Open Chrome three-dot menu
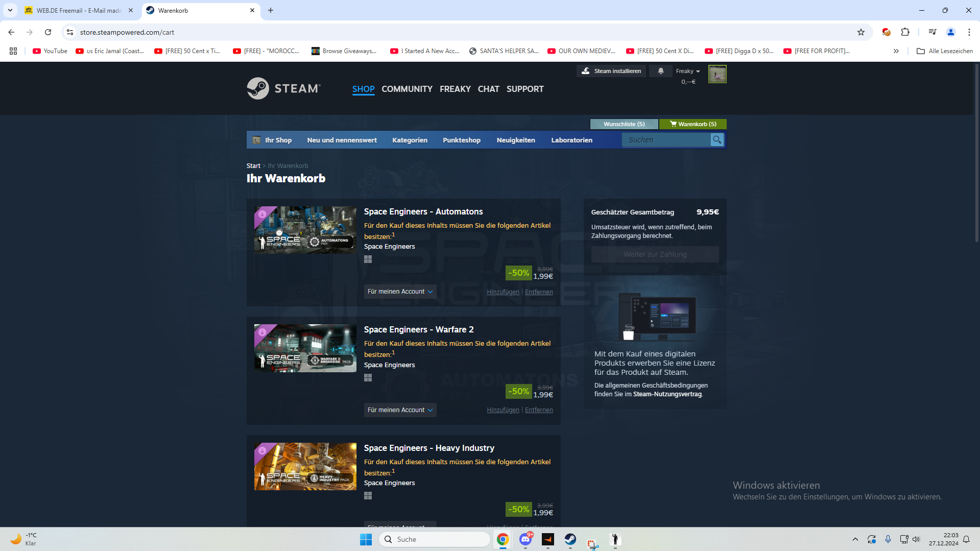Viewport: 980px width, 551px height. [969, 32]
